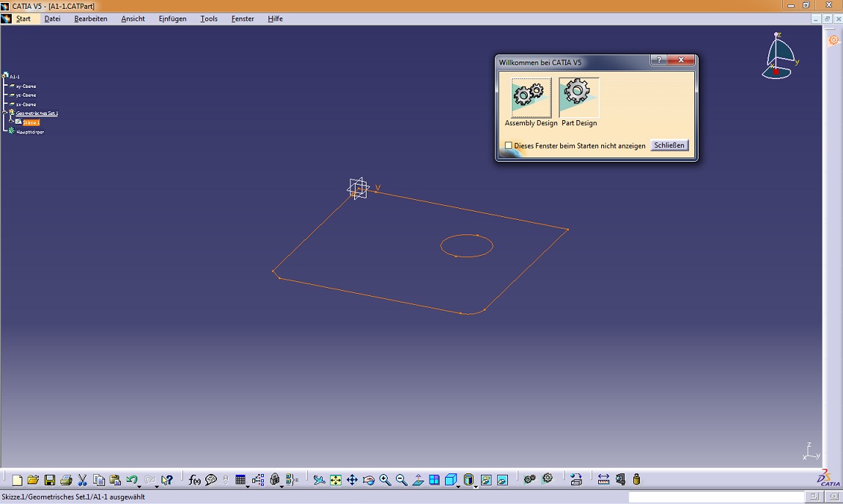
Task: Click the 3D compass in the corner
Action: point(779,56)
